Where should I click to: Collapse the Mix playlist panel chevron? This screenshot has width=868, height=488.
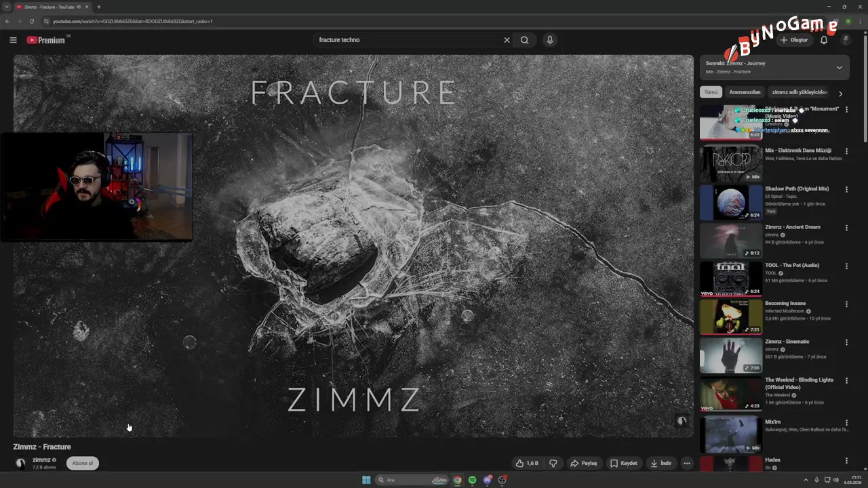[840, 68]
